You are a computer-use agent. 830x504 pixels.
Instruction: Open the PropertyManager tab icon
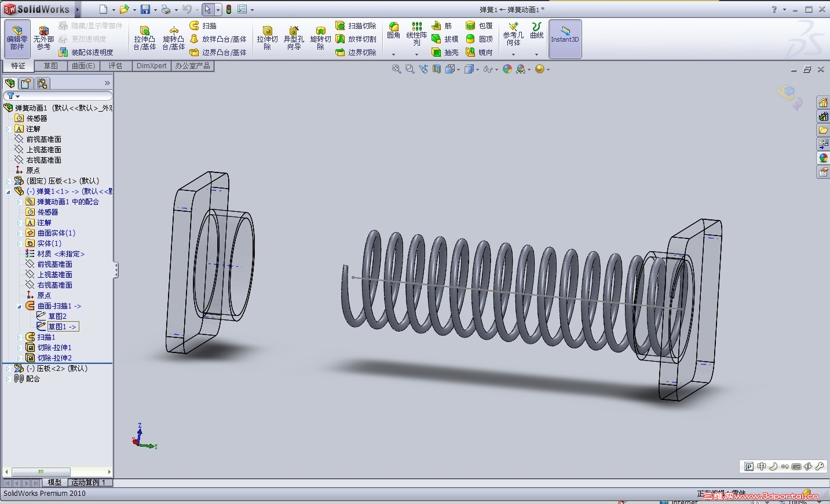(26, 83)
